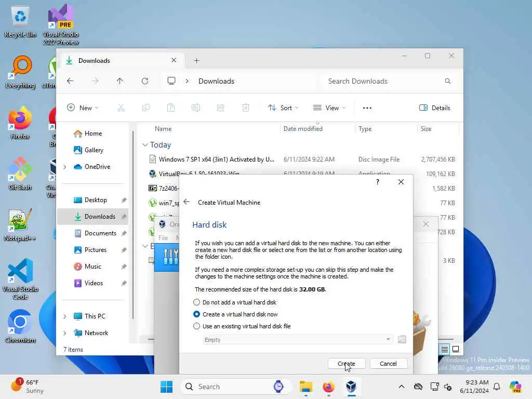Open the weather widget 66°F Sunny
This screenshot has width=532, height=399.
coord(27,387)
